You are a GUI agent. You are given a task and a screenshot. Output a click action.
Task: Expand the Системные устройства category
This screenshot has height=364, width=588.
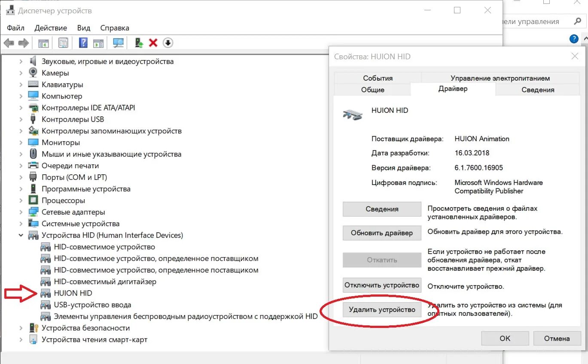21,224
